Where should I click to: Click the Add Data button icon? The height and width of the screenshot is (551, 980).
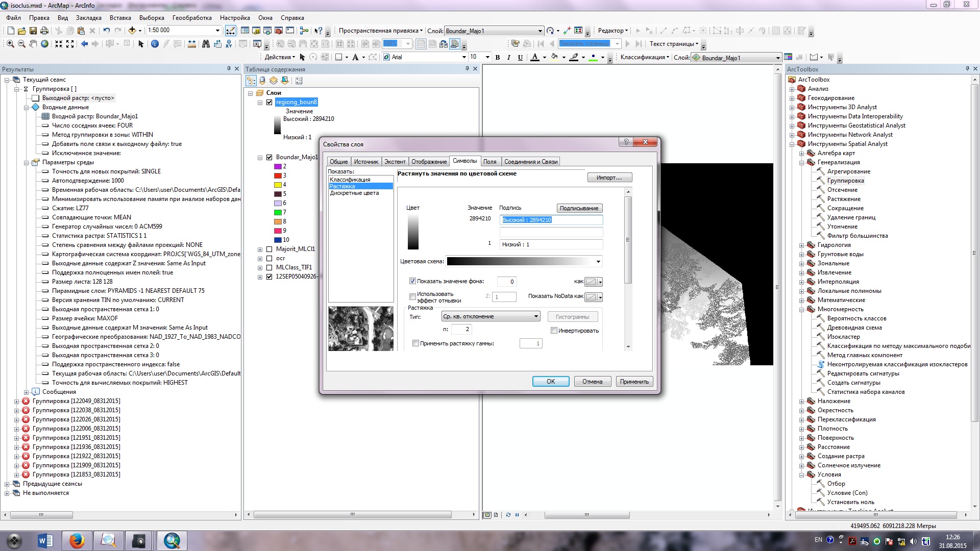coord(132,31)
